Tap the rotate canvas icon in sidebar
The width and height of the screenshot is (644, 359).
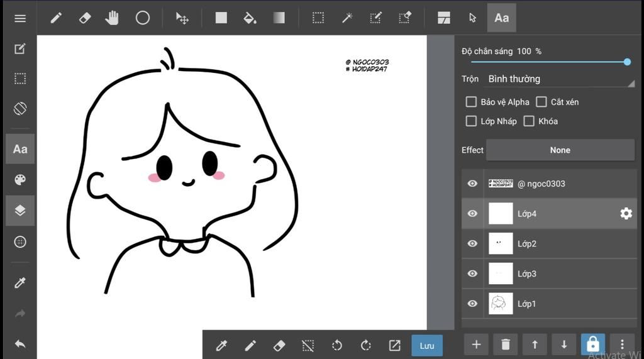(19, 108)
